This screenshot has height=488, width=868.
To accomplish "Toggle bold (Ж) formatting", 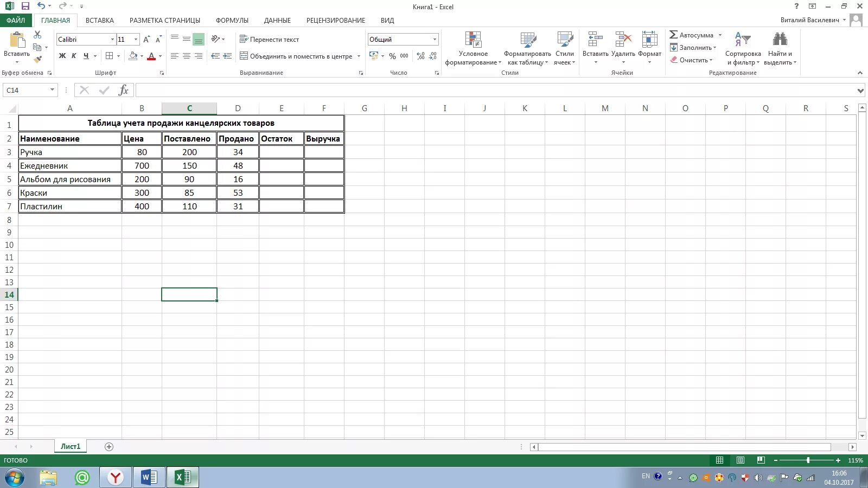I will (62, 56).
